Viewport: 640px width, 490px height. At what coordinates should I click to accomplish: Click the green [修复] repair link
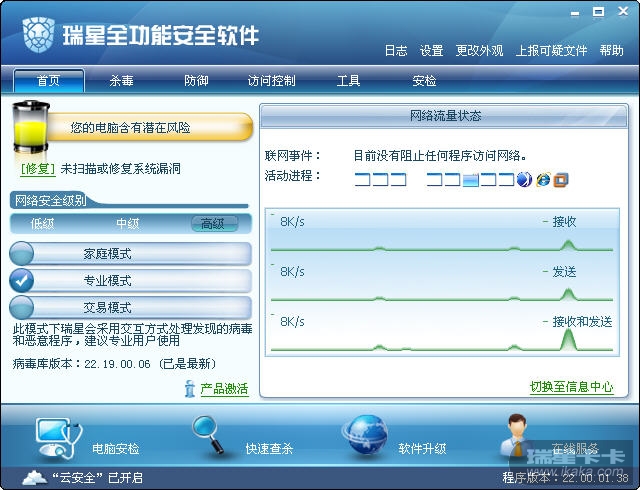point(38,168)
